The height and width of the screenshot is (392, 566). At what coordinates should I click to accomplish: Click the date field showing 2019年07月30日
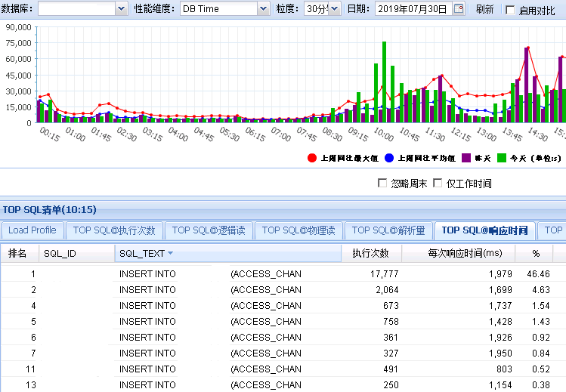[412, 9]
